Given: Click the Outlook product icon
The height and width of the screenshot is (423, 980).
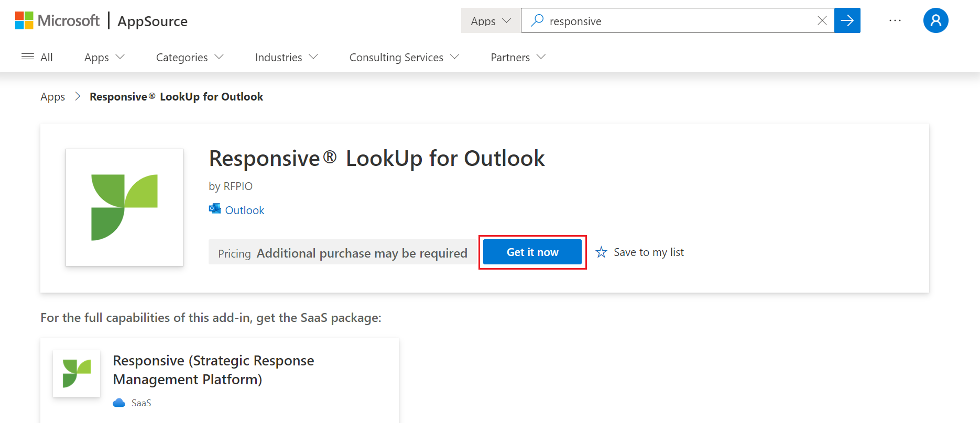Looking at the screenshot, I should click(x=215, y=209).
